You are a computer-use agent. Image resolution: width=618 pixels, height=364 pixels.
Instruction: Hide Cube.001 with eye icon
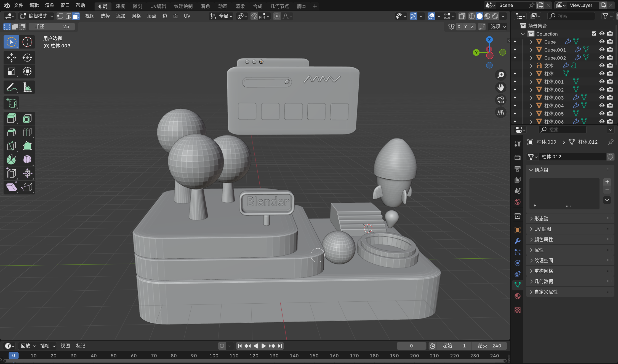(x=602, y=50)
